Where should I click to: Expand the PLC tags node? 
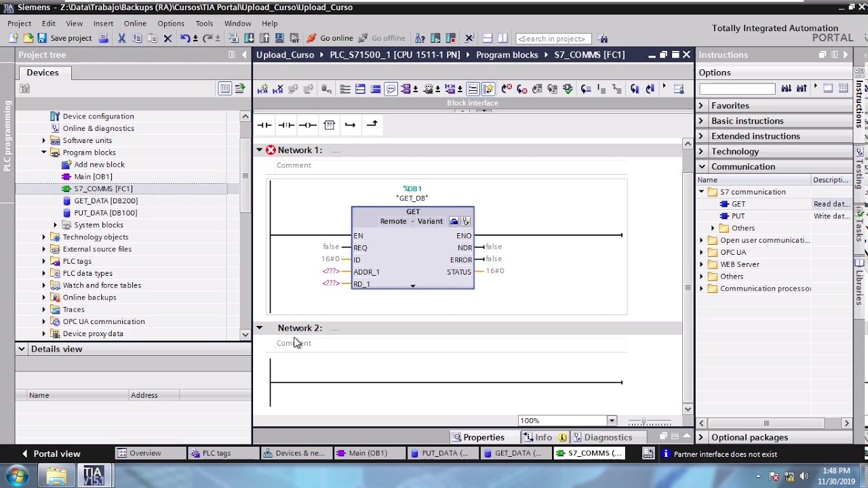44,261
